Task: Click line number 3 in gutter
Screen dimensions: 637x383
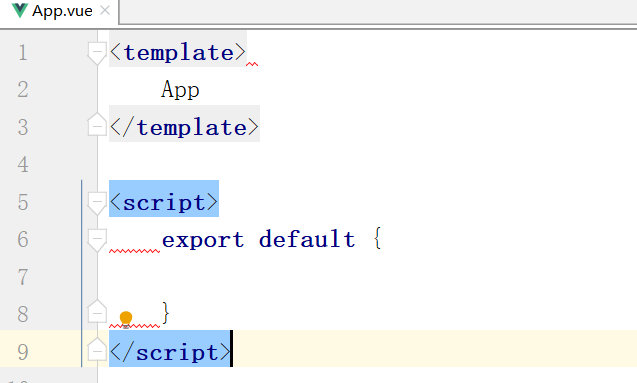Action: click(x=23, y=128)
